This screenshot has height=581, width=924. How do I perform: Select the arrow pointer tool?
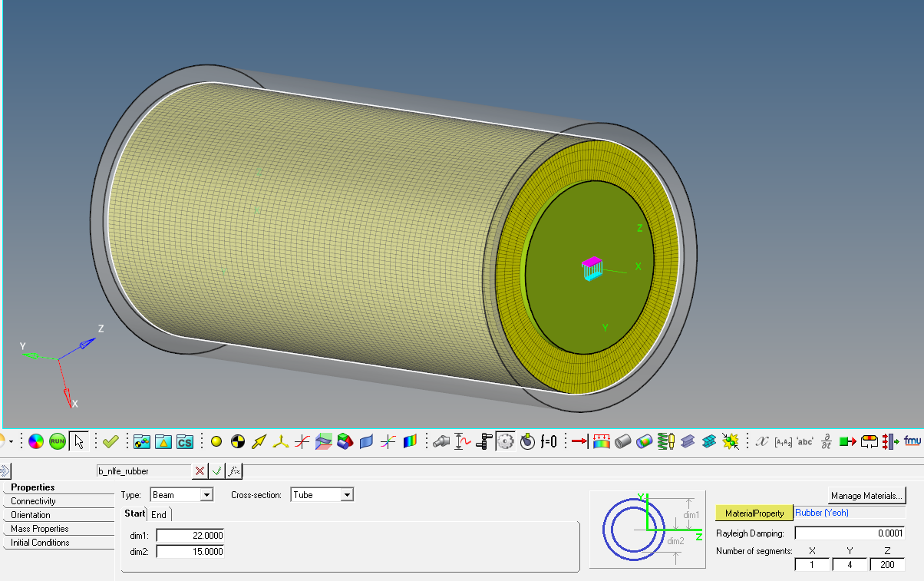pyautogui.click(x=78, y=441)
